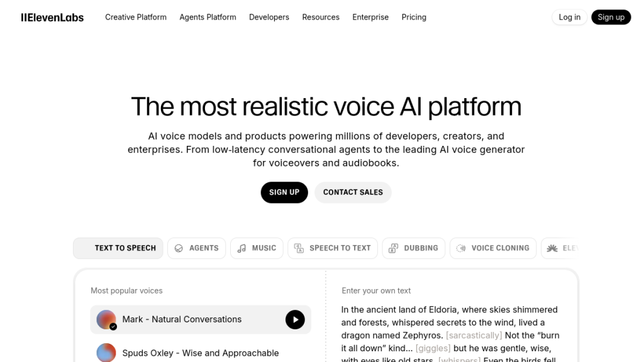
Task: Go to the Enterprise page
Action: (x=370, y=18)
